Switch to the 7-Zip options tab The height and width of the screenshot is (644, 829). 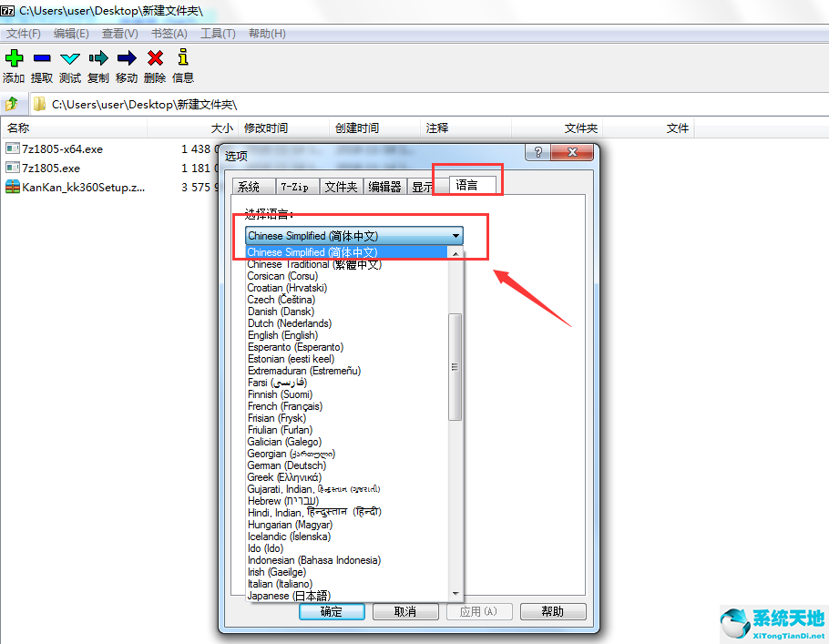293,187
